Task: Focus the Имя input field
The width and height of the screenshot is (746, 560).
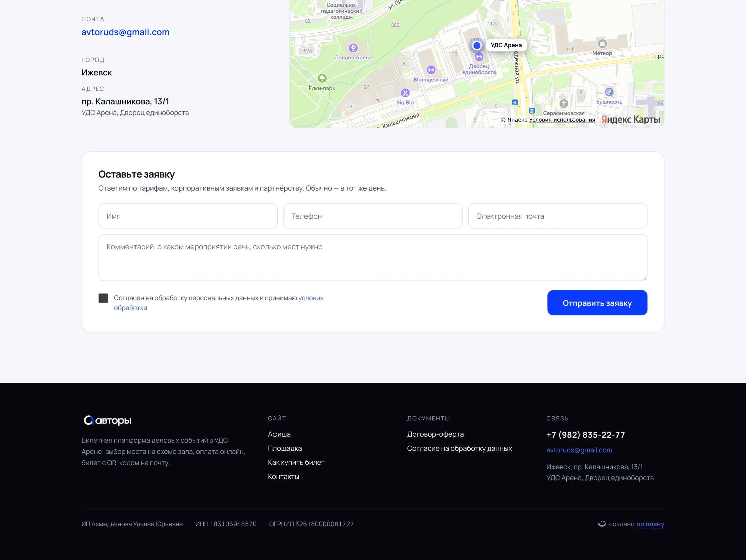Action: pyautogui.click(x=188, y=216)
